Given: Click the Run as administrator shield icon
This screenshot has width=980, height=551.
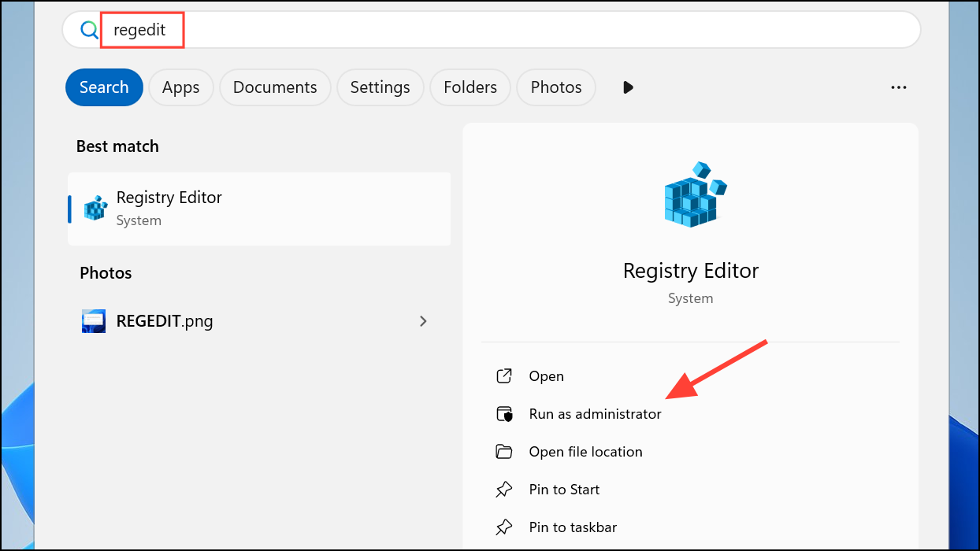Looking at the screenshot, I should tap(504, 414).
